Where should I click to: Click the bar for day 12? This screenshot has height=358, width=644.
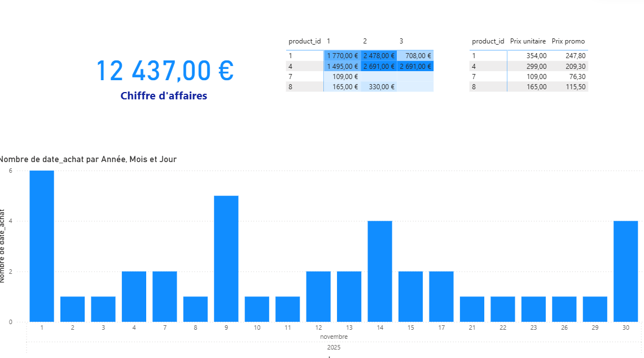318,296
